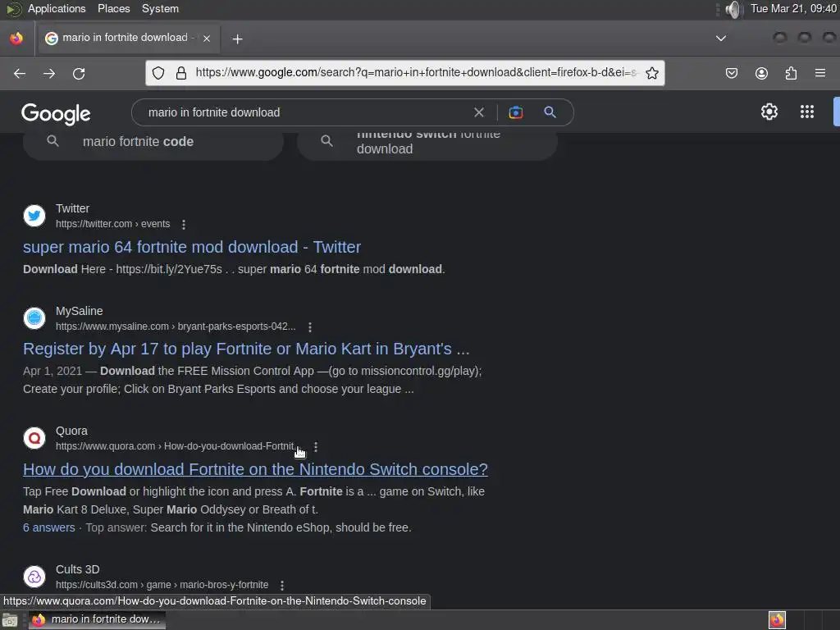Click Firefox icon in bottom panel tray
840x630 pixels.
[777, 620]
